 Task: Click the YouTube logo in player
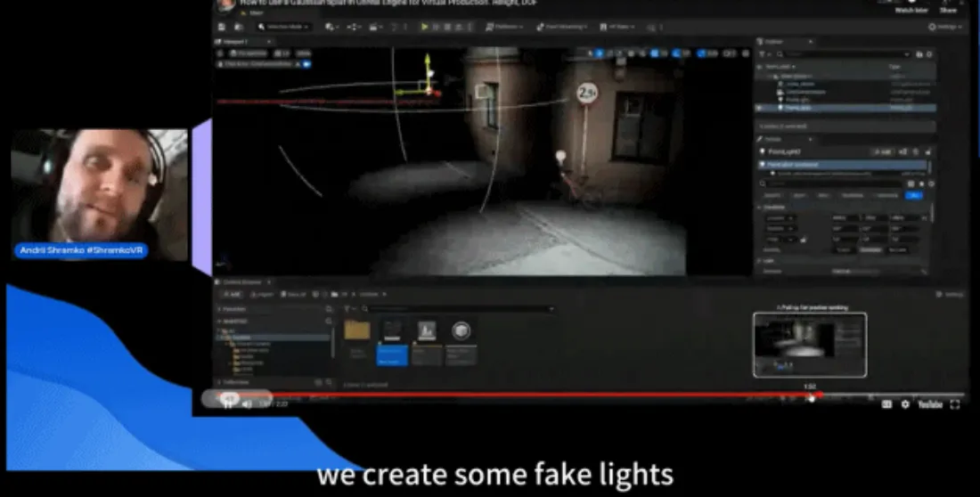tap(930, 404)
